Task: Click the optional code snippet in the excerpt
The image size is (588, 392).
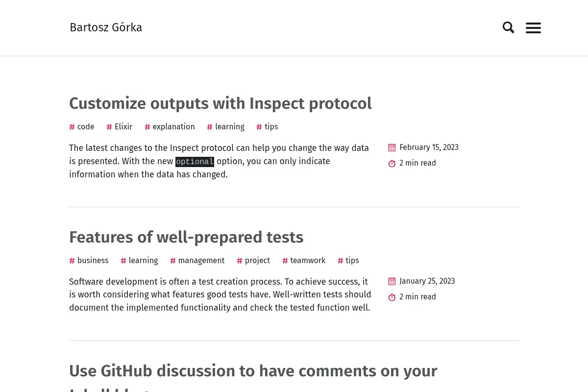Action: [195, 162]
